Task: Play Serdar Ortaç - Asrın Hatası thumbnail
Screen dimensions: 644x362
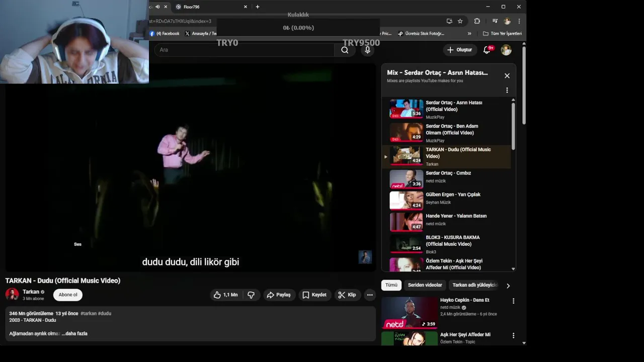Action: tap(407, 109)
